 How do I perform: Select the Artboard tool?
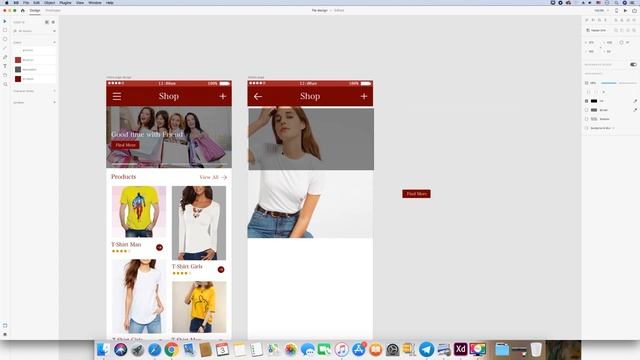[5, 75]
